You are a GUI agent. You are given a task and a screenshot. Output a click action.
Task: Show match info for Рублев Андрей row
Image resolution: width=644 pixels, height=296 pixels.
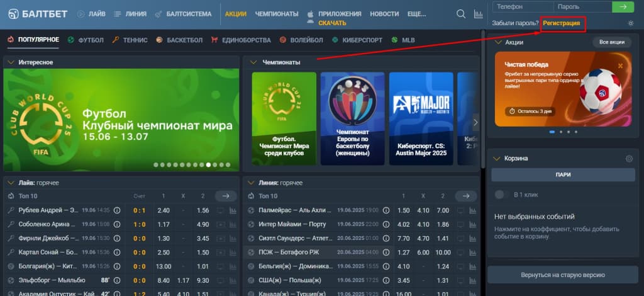click(x=116, y=210)
